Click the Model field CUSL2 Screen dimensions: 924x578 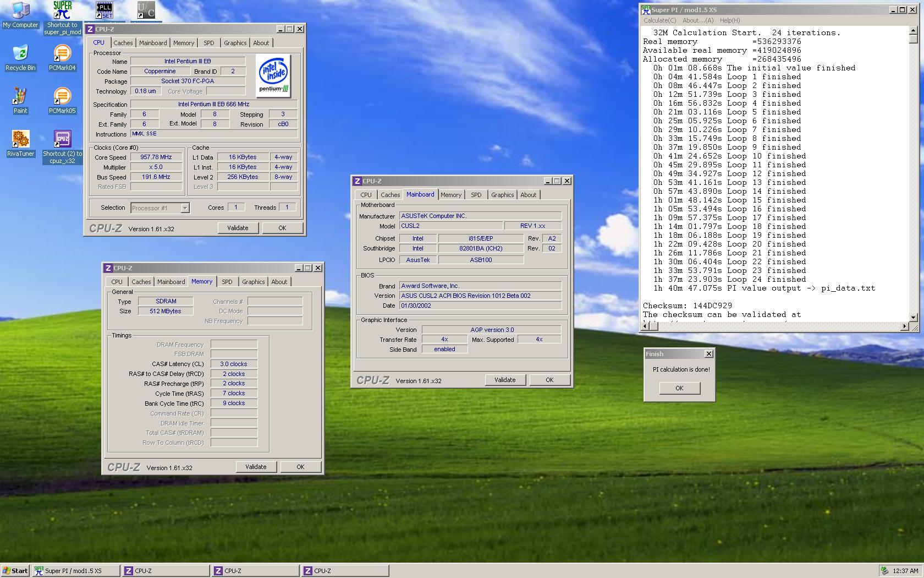[451, 226]
